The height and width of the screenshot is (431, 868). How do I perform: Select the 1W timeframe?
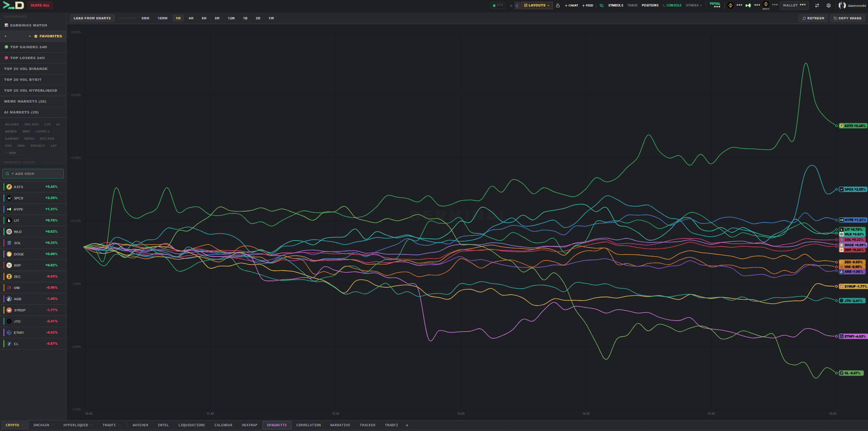[271, 18]
